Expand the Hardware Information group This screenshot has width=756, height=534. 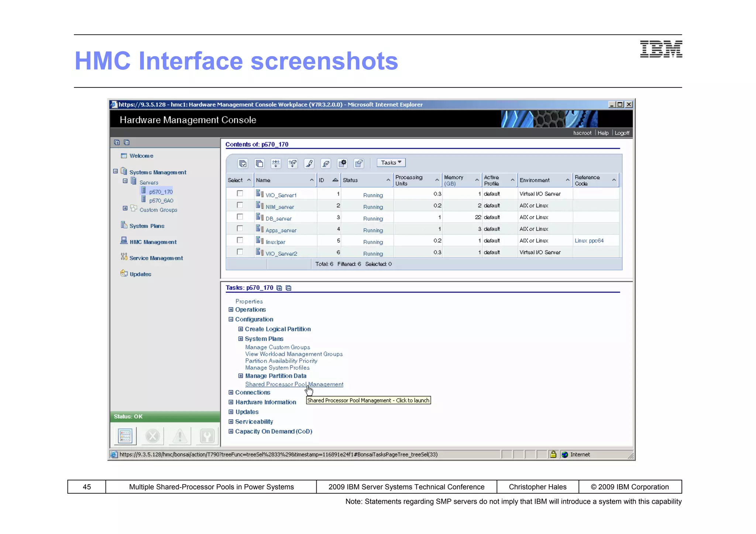coord(231,402)
